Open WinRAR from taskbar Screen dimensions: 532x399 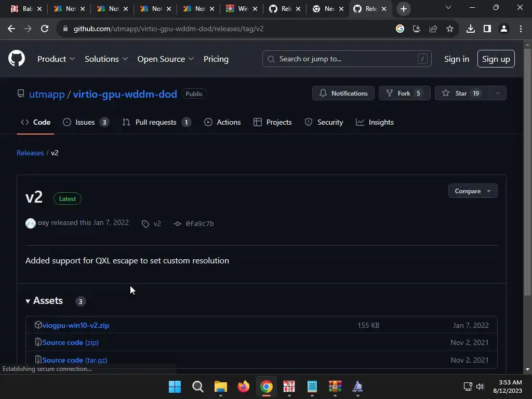[x=335, y=387]
